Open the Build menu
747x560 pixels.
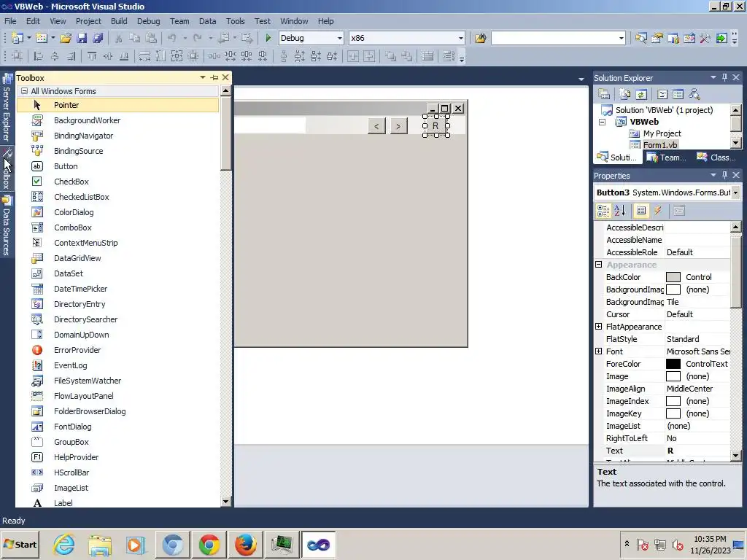point(119,21)
